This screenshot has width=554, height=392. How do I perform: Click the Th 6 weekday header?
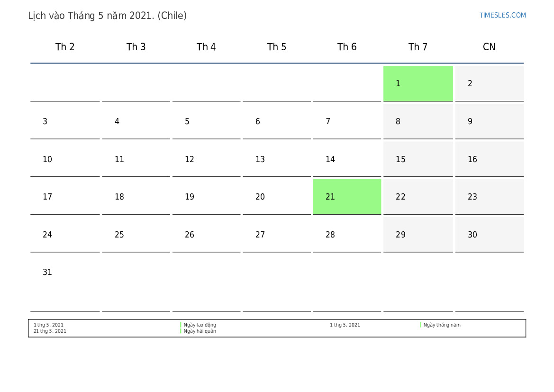(x=347, y=47)
